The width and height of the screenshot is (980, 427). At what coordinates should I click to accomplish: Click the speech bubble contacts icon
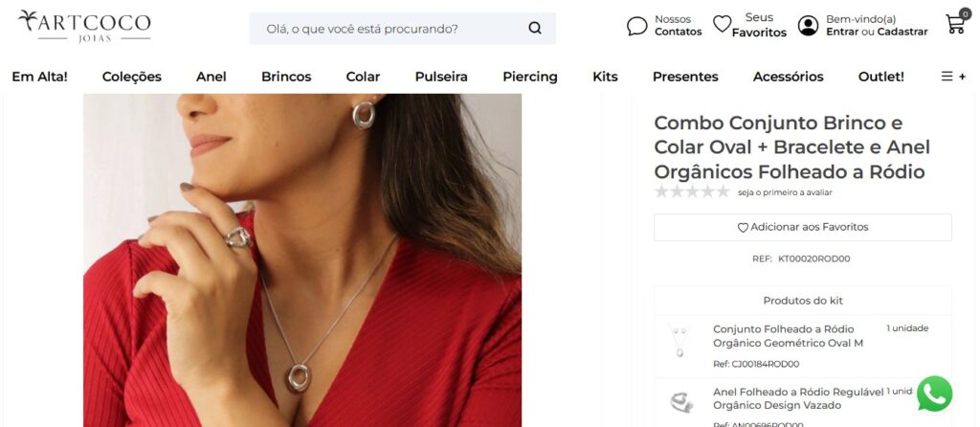[637, 26]
